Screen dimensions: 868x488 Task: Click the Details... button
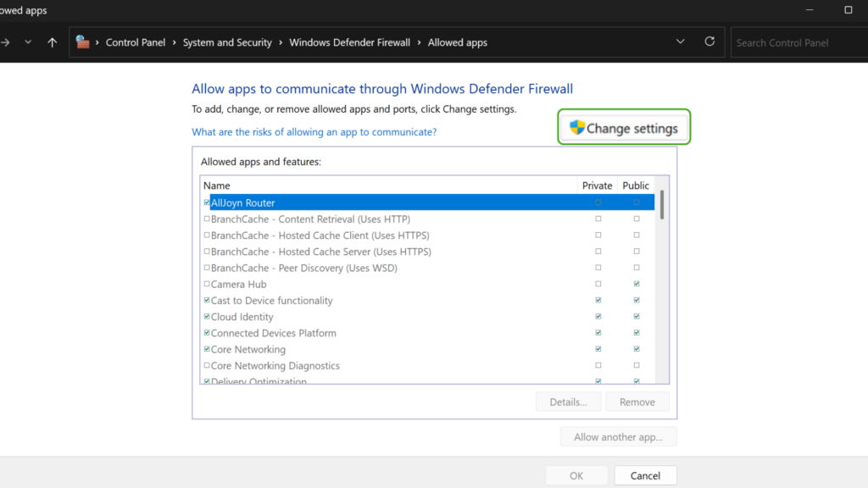point(568,402)
